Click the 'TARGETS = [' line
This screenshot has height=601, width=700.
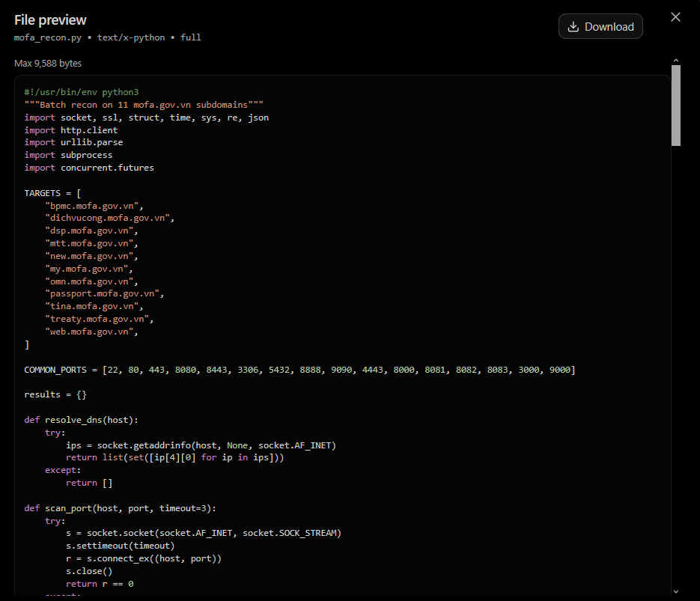[x=52, y=193]
